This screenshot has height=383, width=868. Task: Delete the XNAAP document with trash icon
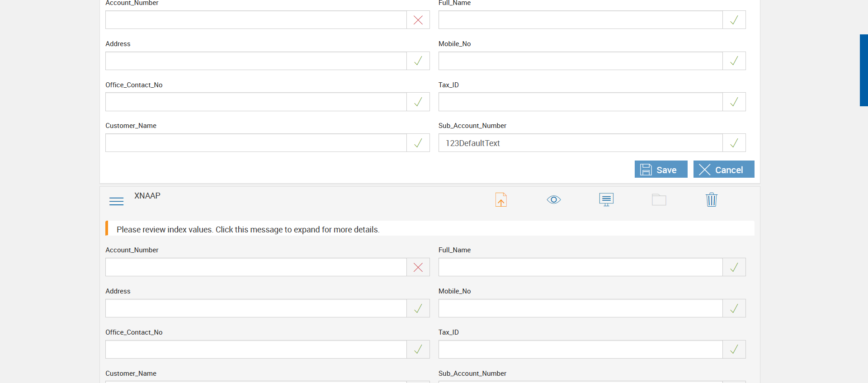(712, 199)
